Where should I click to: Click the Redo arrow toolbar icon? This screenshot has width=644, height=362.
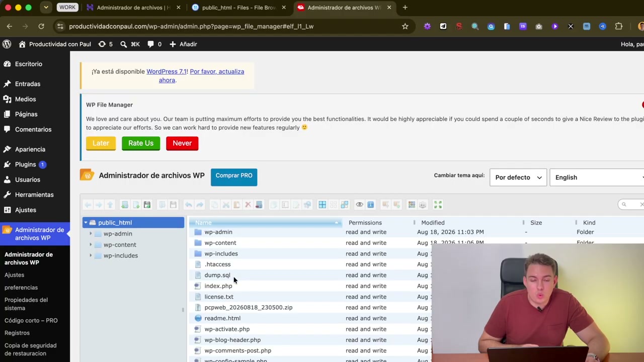[x=200, y=205]
